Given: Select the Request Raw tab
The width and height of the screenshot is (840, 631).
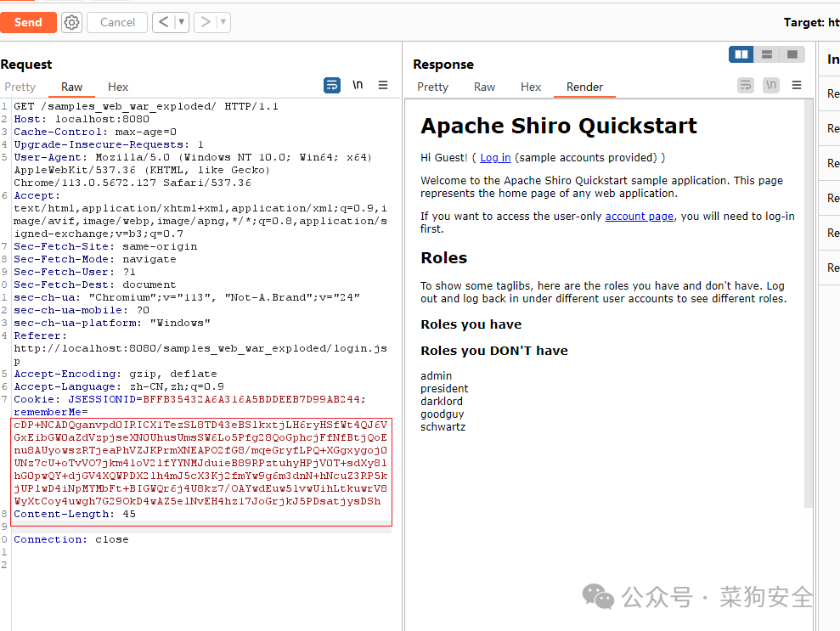Looking at the screenshot, I should pyautogui.click(x=72, y=87).
